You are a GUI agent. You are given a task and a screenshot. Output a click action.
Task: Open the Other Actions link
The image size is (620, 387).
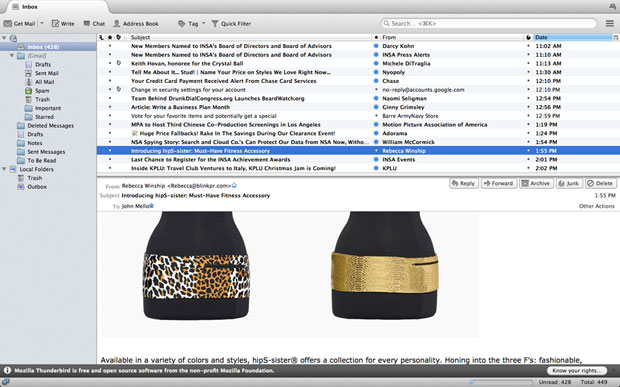(596, 206)
